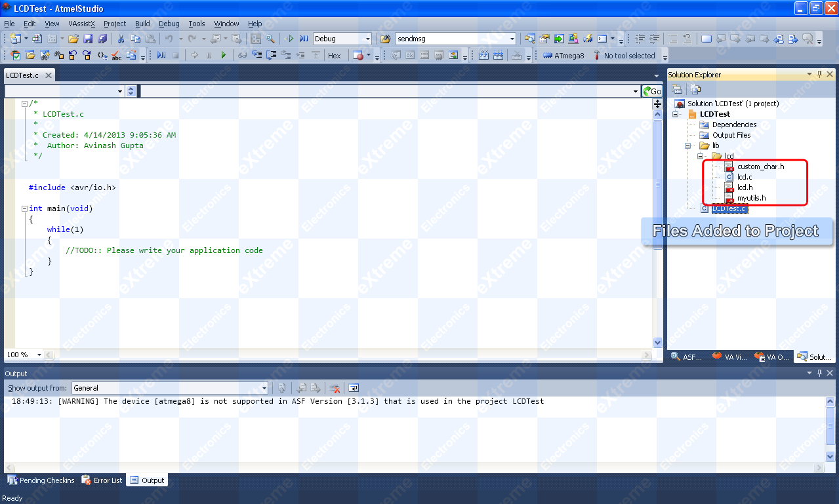
Task: Open the Build menu
Action: click(x=142, y=24)
